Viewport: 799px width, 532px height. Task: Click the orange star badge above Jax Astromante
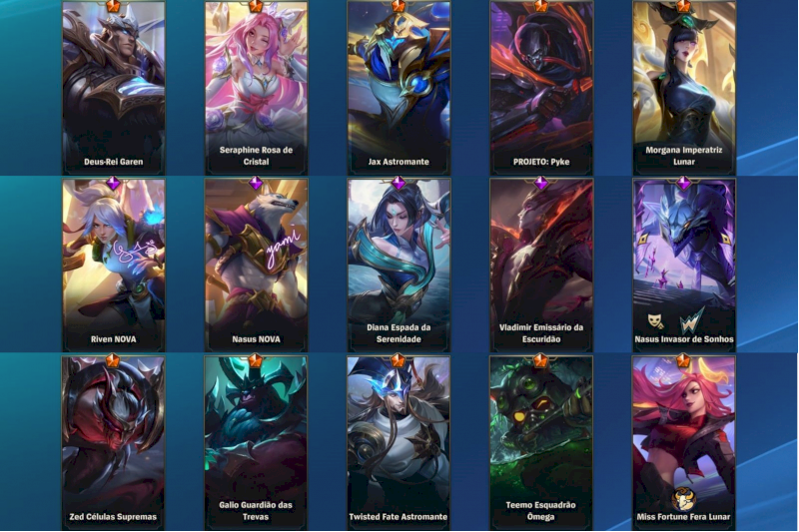399,6
